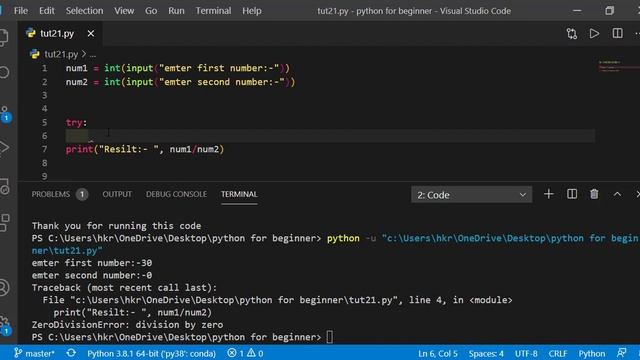The height and width of the screenshot is (360, 640).
Task: Run the Python file with play icon
Action: click(594, 33)
